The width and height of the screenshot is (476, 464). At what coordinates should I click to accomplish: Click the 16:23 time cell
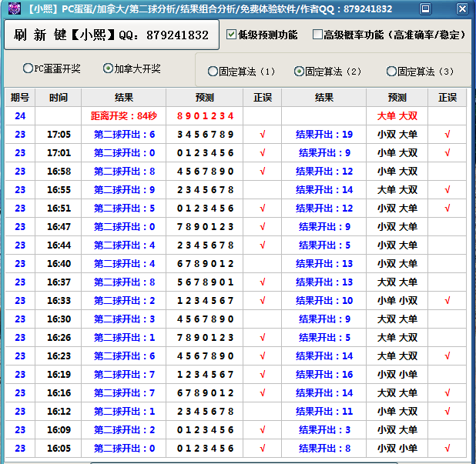(59, 356)
